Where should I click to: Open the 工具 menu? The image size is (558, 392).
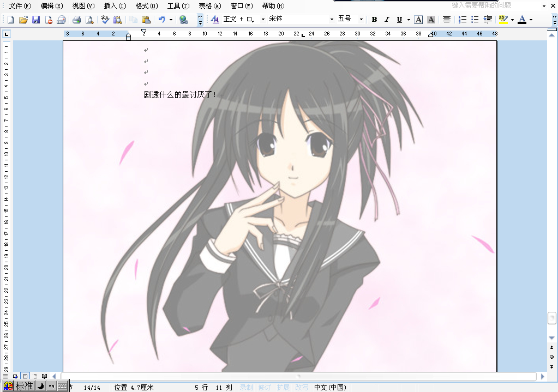tap(178, 5)
